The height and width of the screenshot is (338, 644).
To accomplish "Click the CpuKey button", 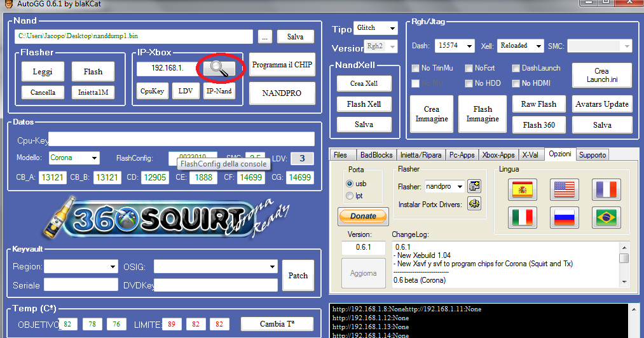I will 152,91.
